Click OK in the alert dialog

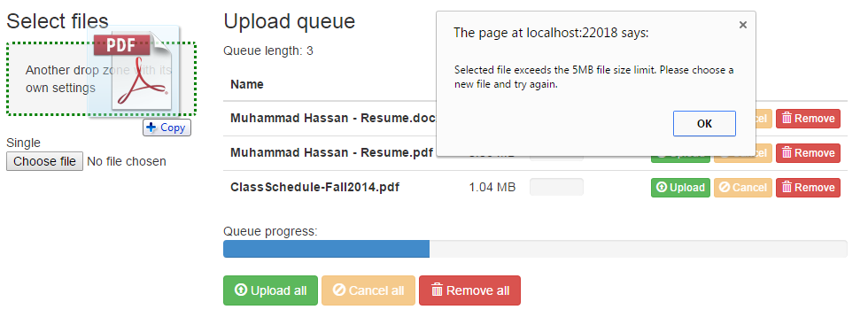point(704,123)
